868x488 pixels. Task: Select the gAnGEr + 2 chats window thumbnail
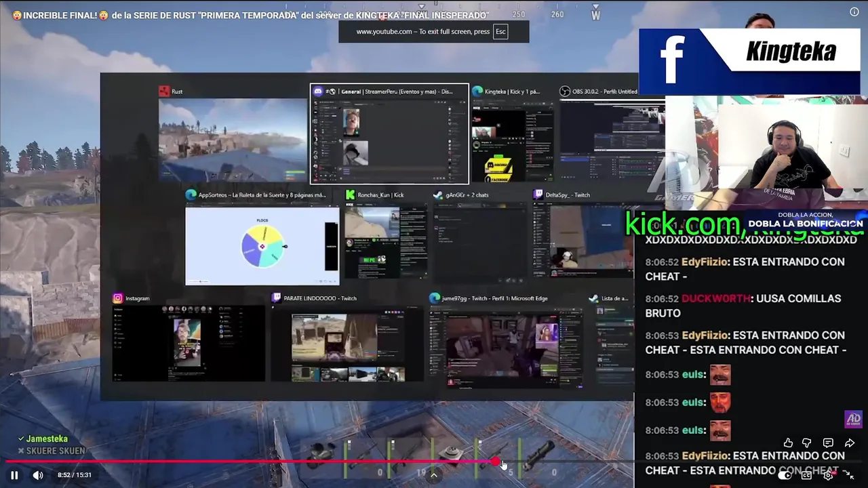coord(480,243)
